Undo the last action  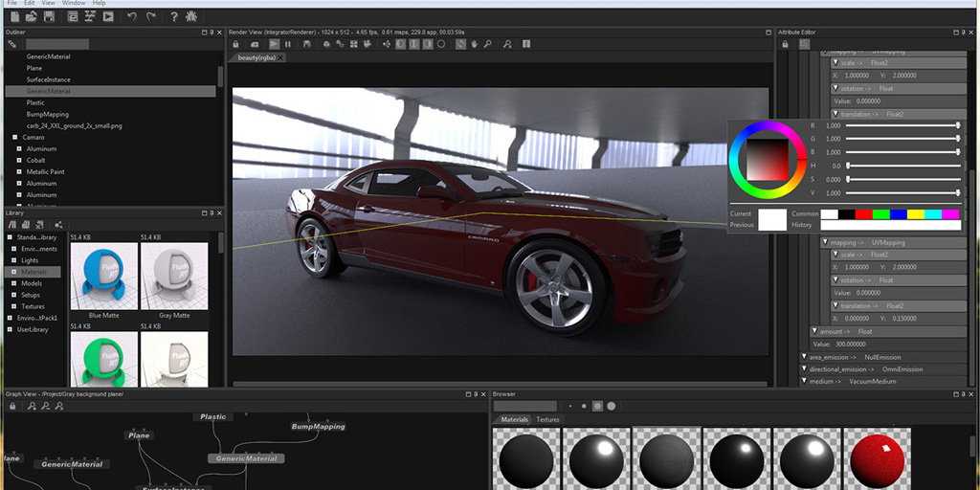tap(132, 17)
